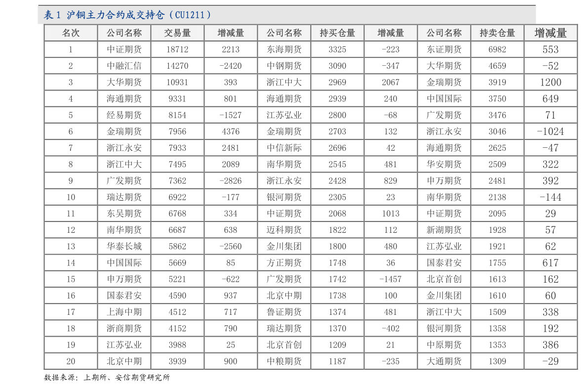588x391 pixels.
Task: Click the 交易量 column header
Action: pos(178,33)
